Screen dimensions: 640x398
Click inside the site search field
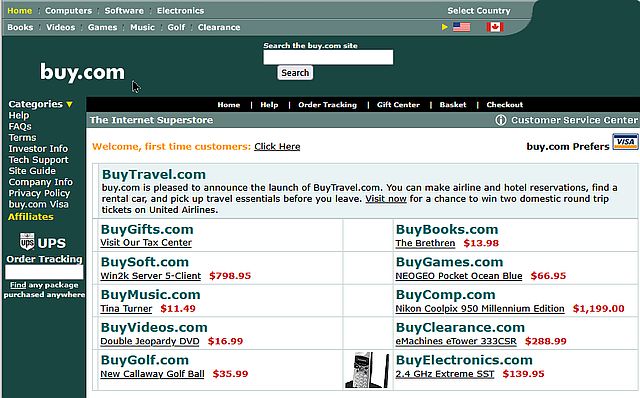click(x=328, y=57)
